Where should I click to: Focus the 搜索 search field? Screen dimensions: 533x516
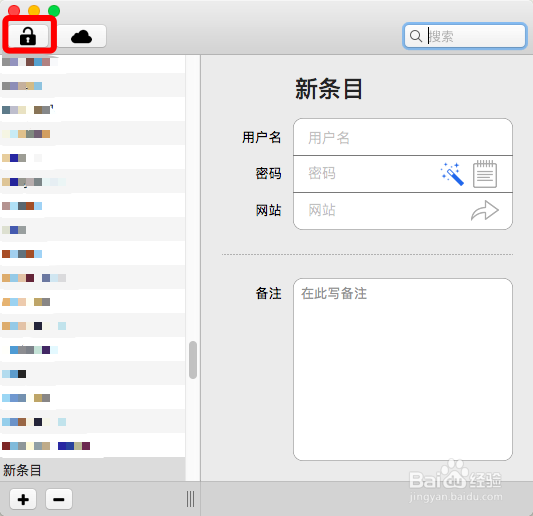tap(465, 36)
